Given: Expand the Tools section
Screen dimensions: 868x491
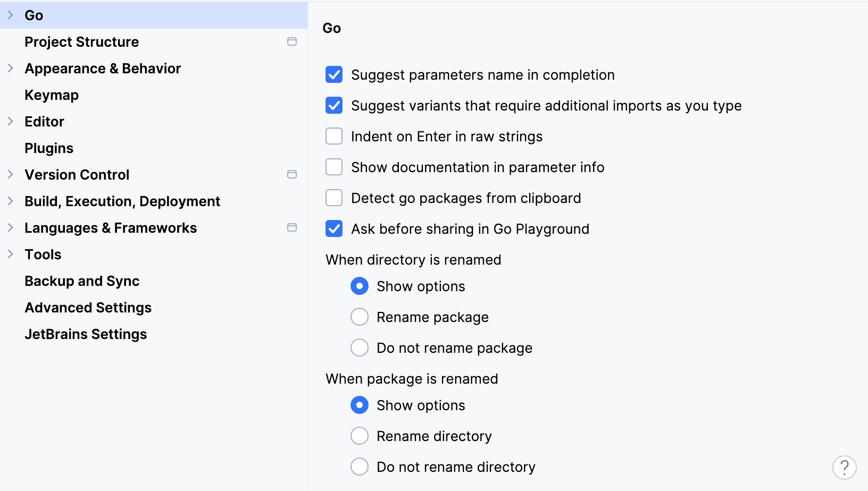Looking at the screenshot, I should [10, 254].
